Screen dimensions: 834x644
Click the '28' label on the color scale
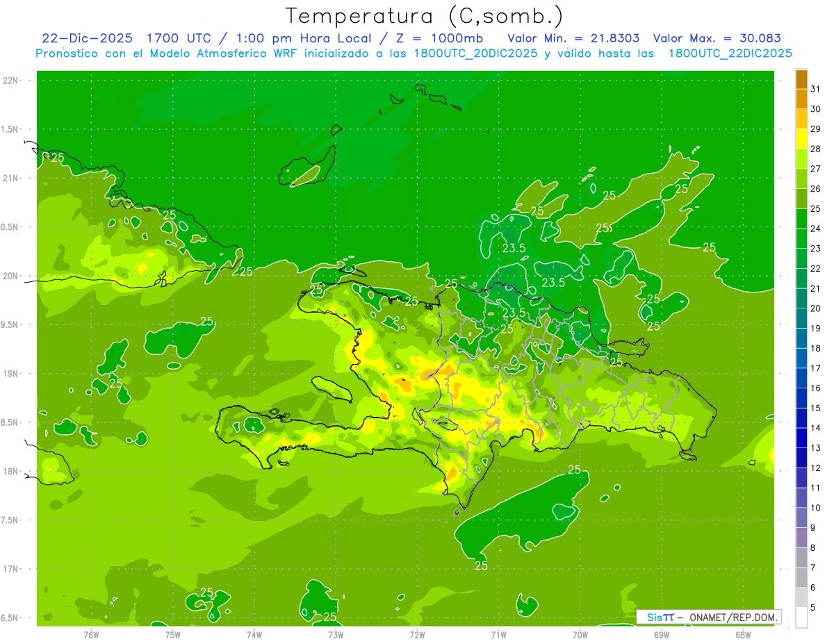[x=816, y=149]
